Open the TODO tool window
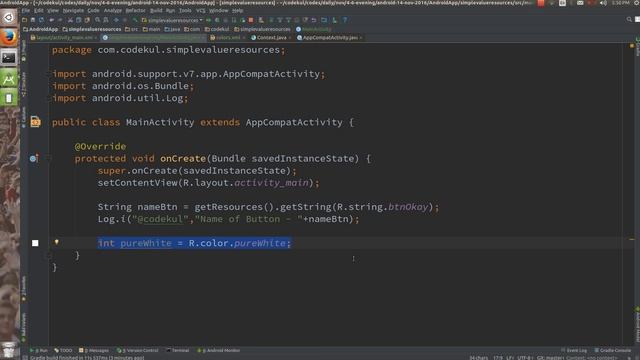 (63, 350)
